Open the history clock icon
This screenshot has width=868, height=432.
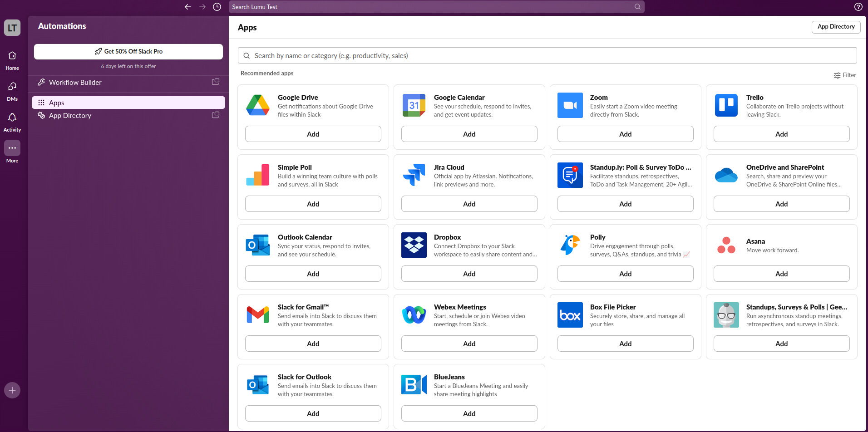tap(217, 7)
